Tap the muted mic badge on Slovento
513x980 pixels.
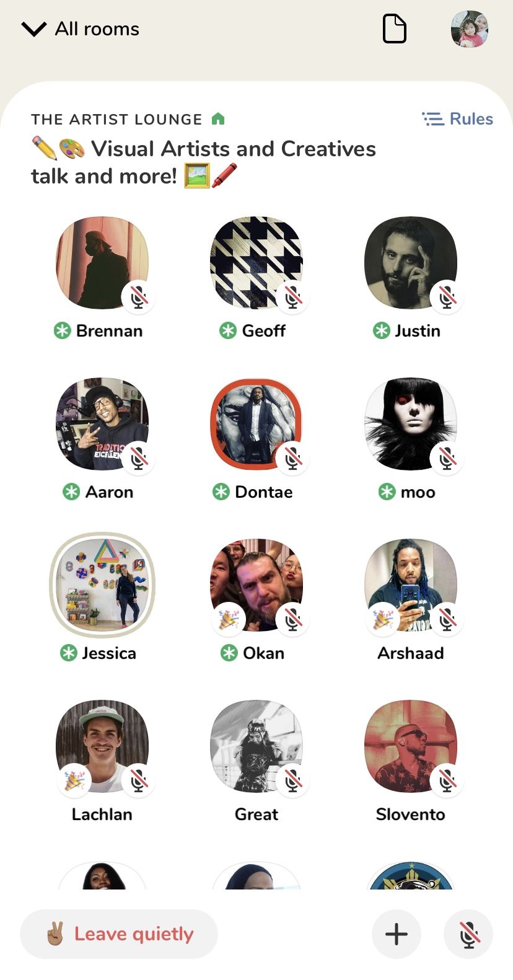point(447,780)
